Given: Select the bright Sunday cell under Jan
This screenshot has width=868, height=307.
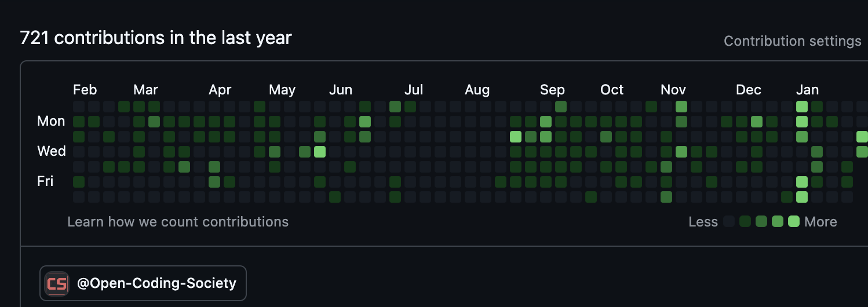Looking at the screenshot, I should point(802,107).
